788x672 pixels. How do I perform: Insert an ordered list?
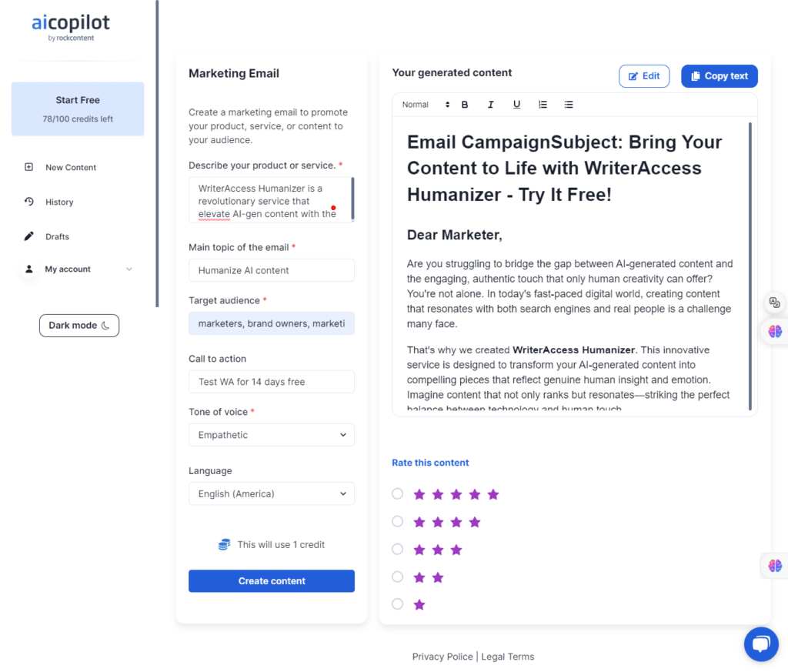click(543, 105)
